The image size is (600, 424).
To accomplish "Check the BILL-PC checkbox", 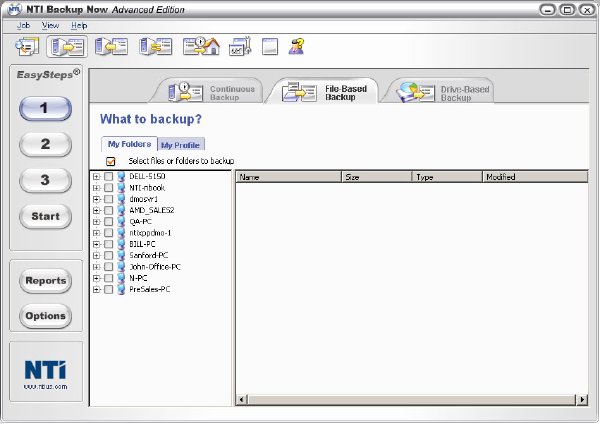I will (109, 244).
